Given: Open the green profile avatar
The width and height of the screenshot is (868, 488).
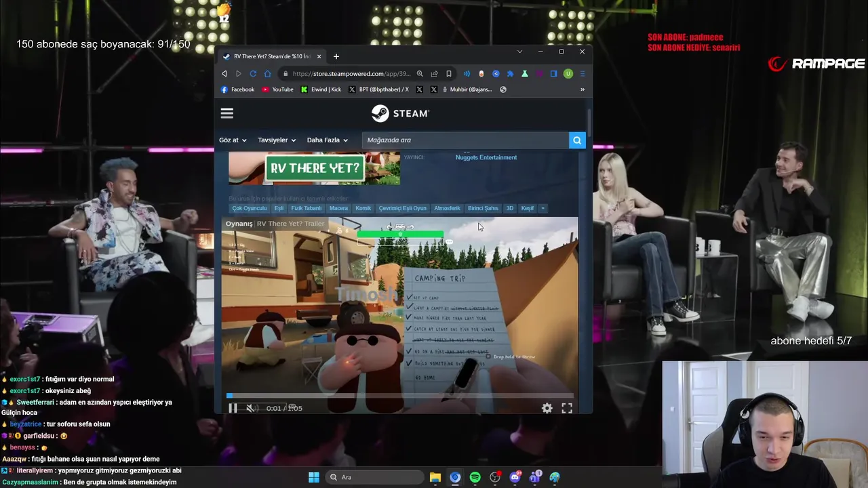Looking at the screenshot, I should point(568,74).
